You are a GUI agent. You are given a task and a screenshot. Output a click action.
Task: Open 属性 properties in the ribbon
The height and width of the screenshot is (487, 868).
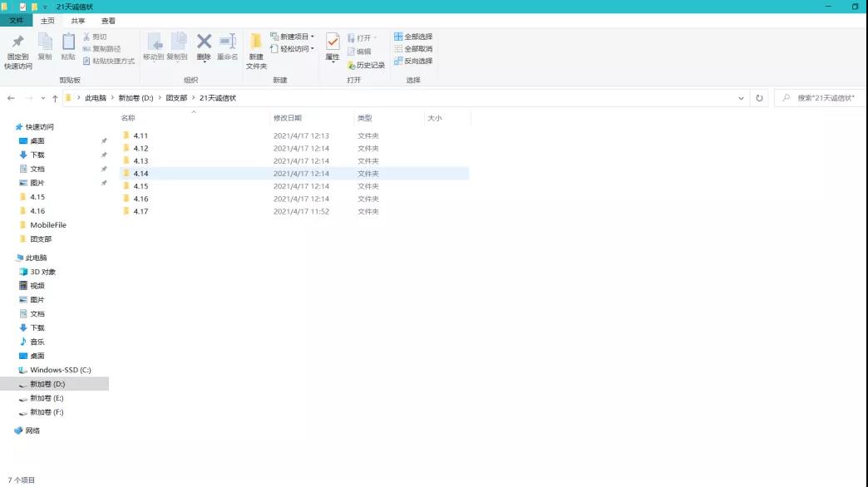point(333,43)
